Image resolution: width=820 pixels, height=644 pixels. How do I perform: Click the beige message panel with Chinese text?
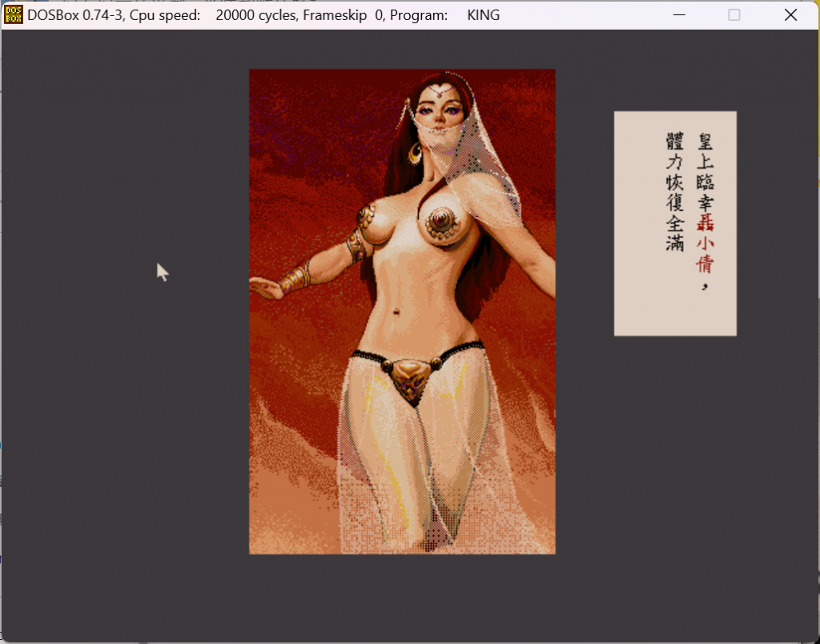675,223
